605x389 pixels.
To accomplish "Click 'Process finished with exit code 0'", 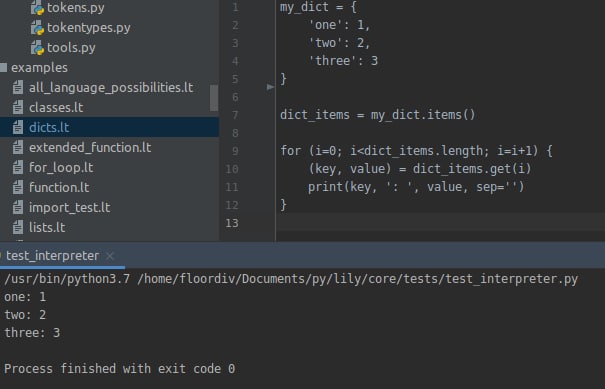I will tap(120, 369).
